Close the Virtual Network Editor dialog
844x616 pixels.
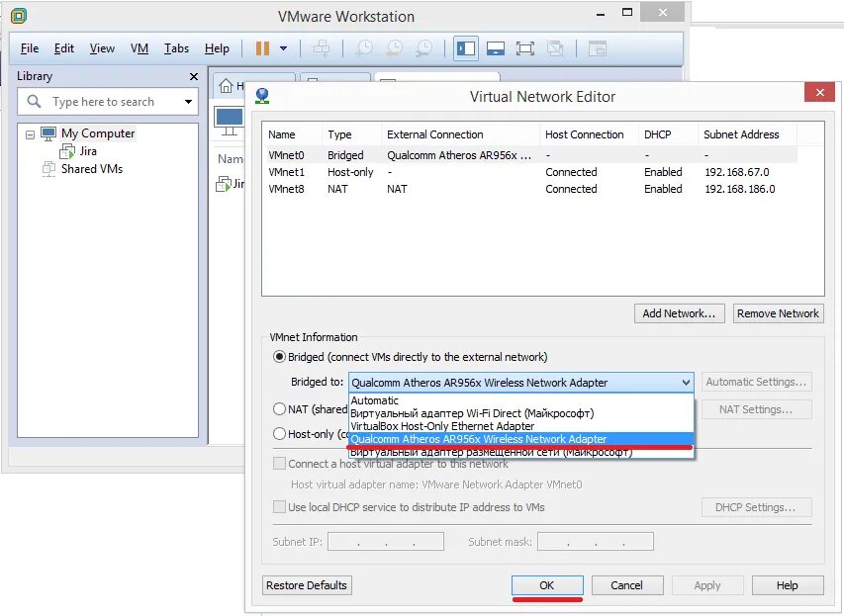[x=820, y=92]
